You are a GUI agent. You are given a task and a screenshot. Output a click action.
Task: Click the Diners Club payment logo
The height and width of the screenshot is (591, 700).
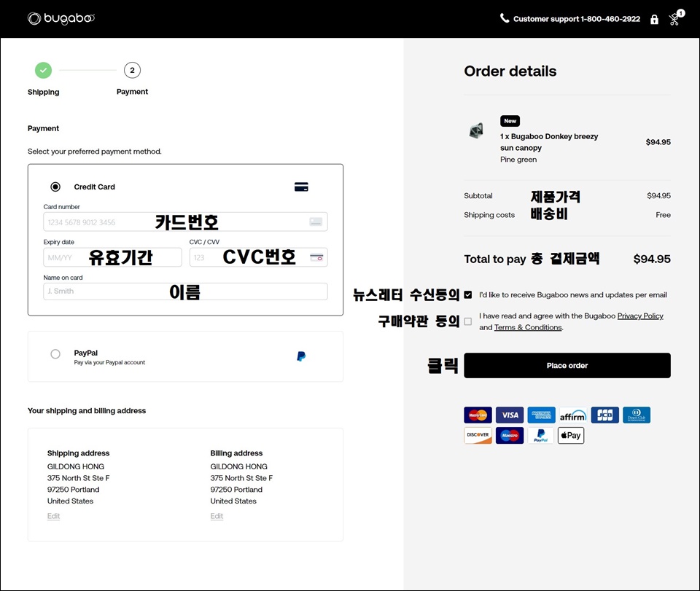637,415
